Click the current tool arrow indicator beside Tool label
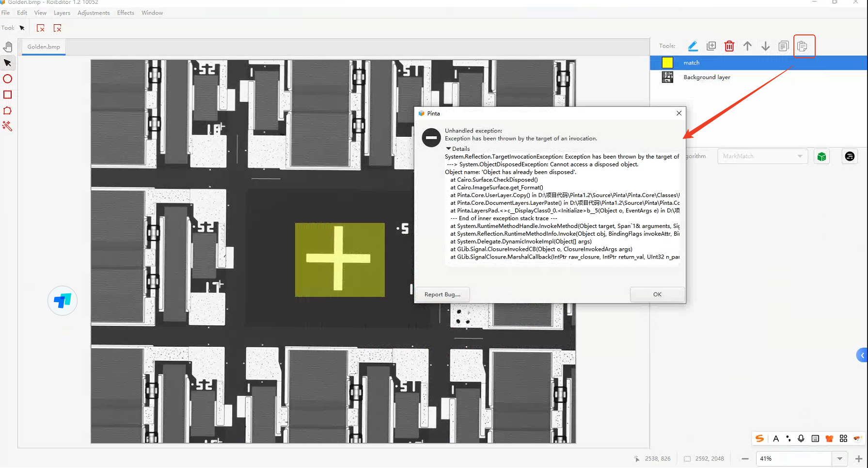This screenshot has width=868, height=468. 22,28
